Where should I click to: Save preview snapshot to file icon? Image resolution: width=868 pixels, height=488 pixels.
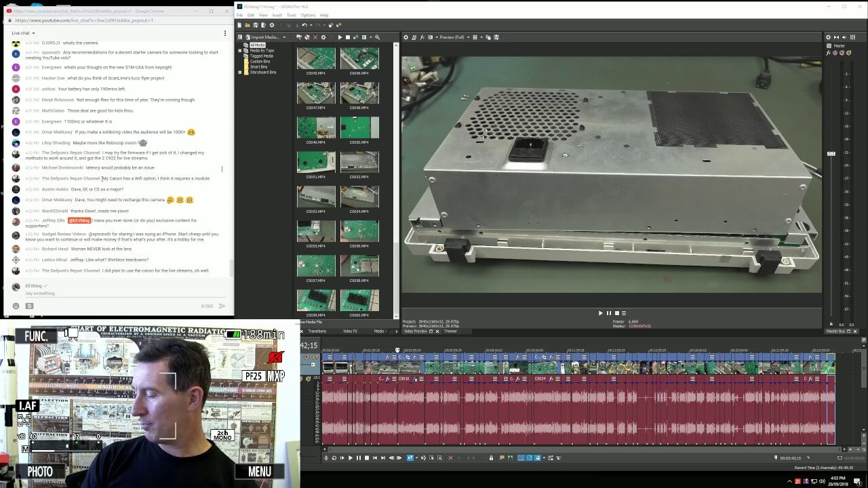pos(496,37)
